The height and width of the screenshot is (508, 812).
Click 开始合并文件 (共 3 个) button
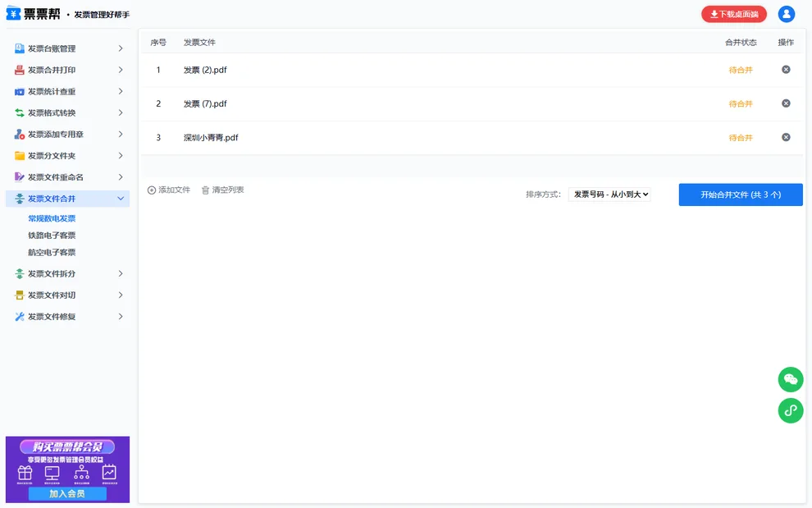point(741,195)
